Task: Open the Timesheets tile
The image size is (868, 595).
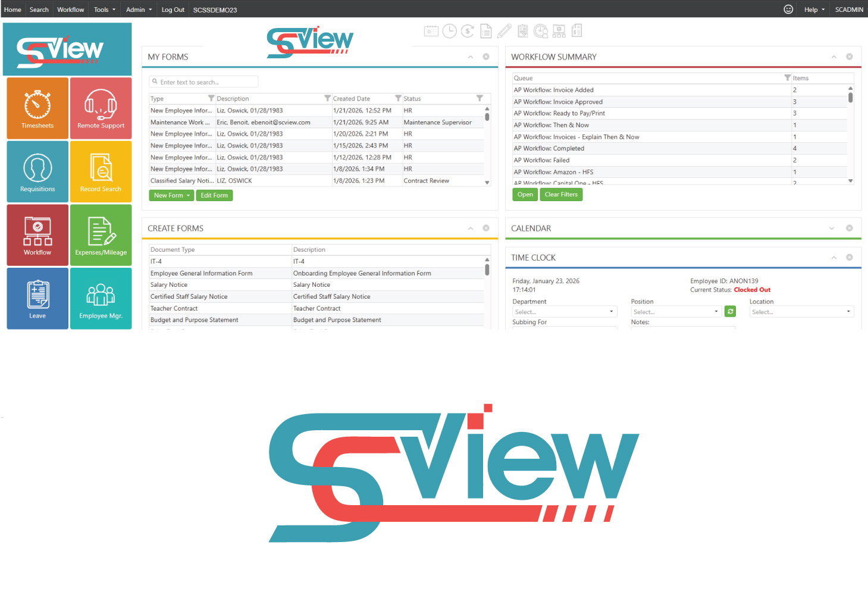Action: (37, 108)
